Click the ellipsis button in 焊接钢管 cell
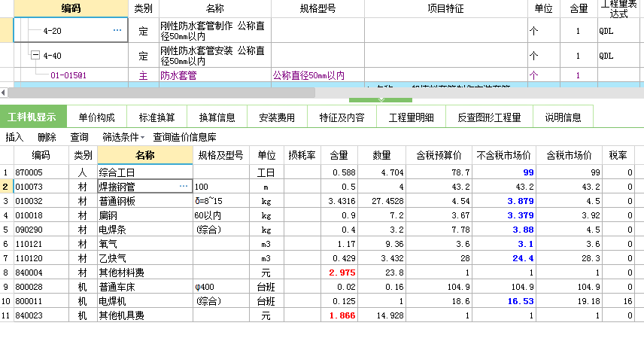Image resolution: width=644 pixels, height=338 pixels. coord(184,186)
